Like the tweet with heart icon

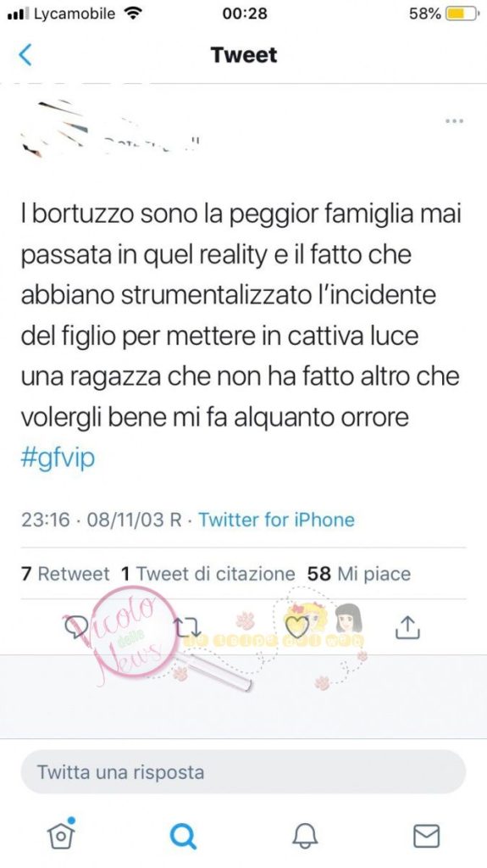click(x=297, y=626)
